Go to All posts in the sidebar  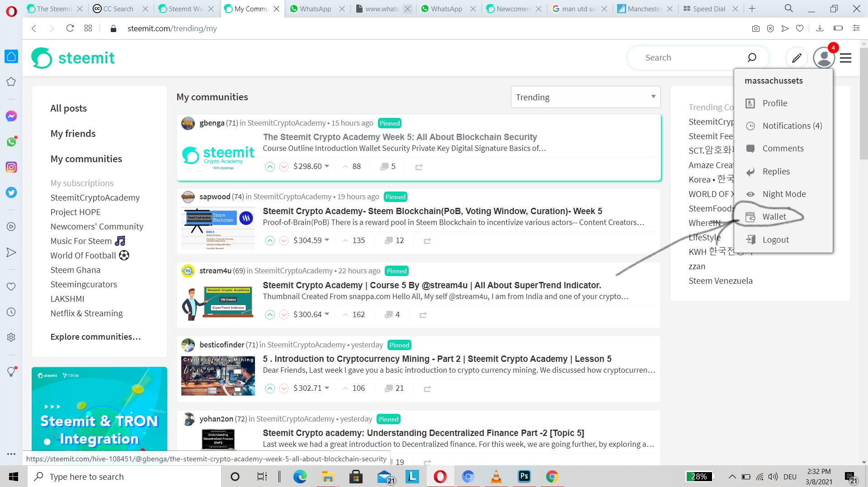click(69, 108)
